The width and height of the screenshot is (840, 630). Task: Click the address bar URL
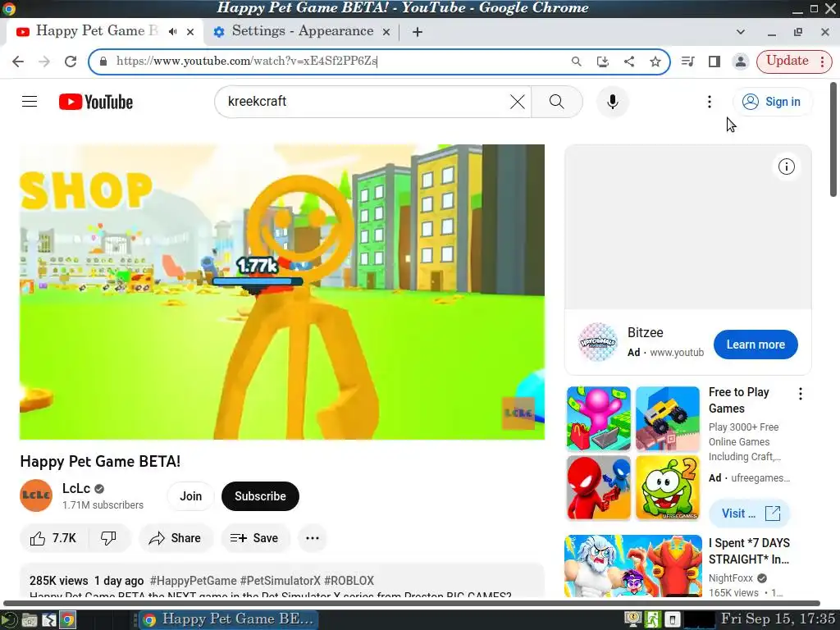tap(247, 61)
